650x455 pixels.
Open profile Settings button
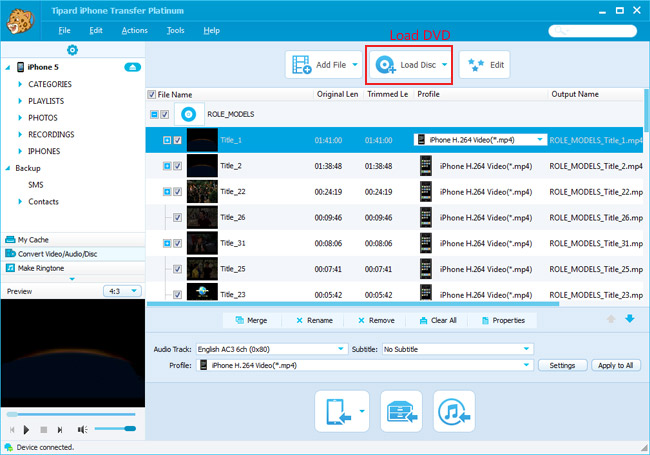click(562, 365)
